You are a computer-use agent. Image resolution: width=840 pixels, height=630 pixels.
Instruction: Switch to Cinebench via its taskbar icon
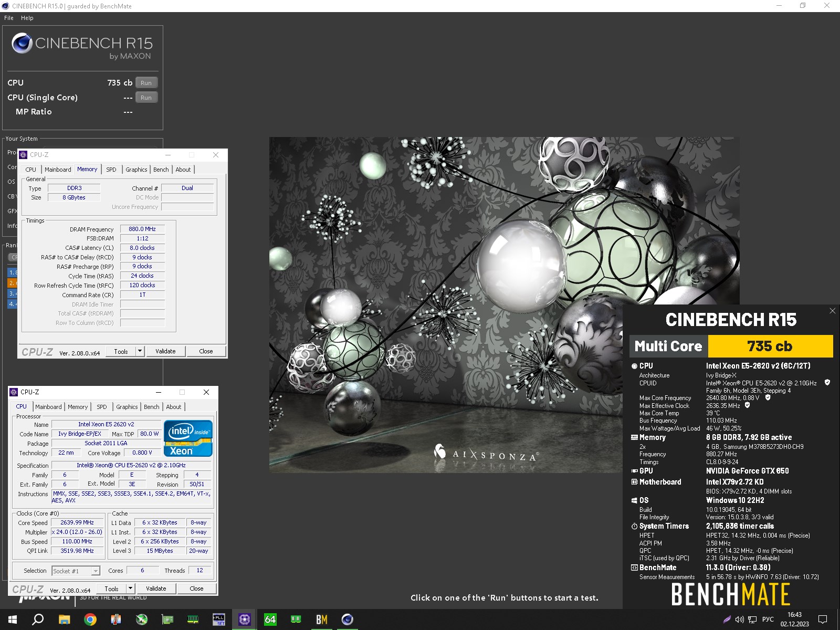pyautogui.click(x=347, y=619)
